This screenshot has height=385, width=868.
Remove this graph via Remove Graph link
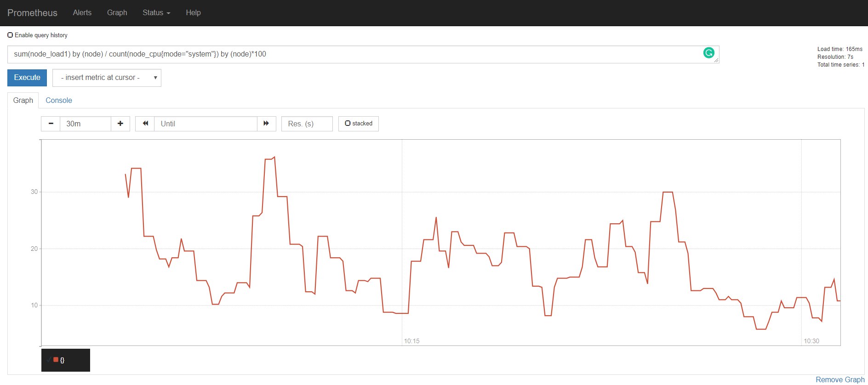pos(840,379)
